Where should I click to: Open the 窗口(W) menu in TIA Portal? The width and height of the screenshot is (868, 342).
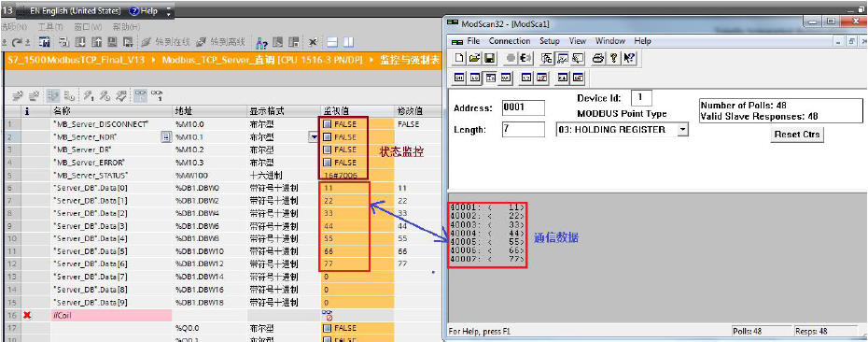(88, 26)
